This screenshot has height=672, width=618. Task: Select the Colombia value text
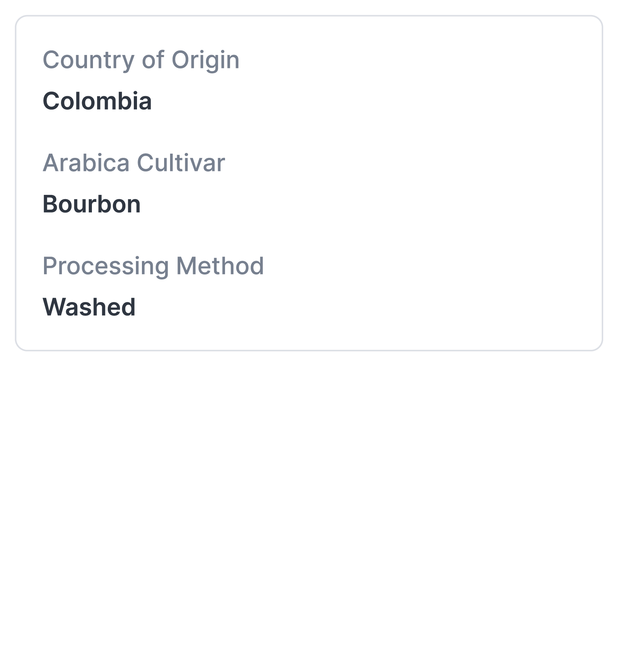pos(97,101)
